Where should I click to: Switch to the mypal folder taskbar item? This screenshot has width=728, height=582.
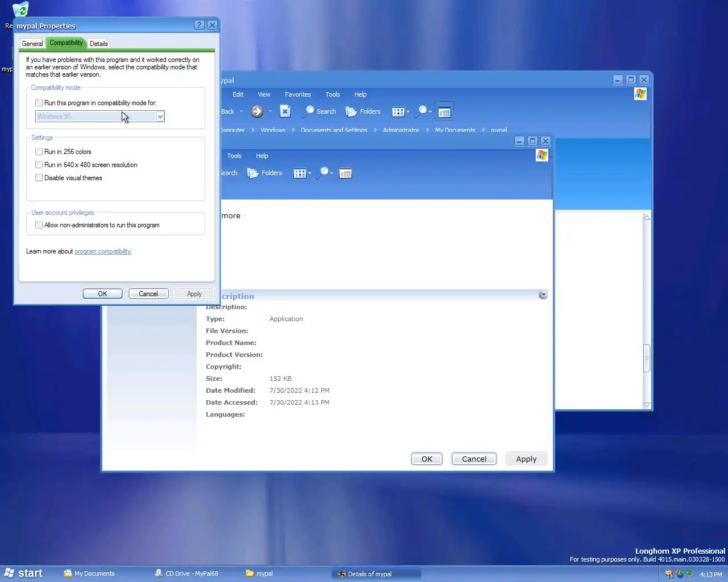point(259,573)
